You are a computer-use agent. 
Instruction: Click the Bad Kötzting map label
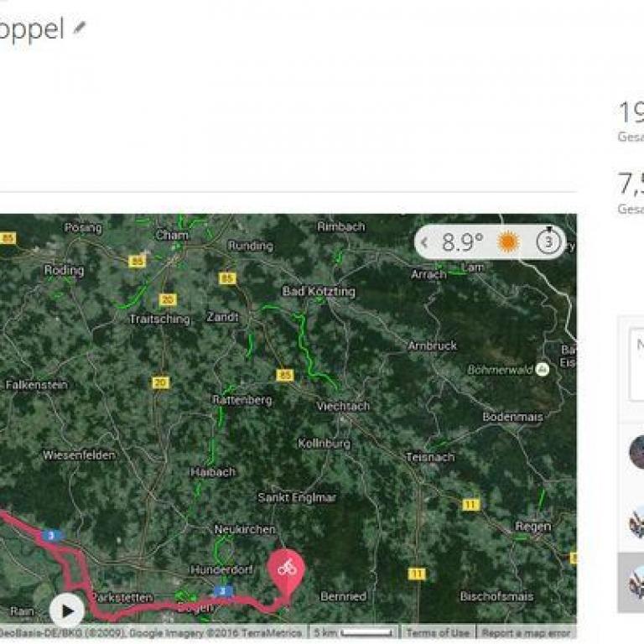319,291
